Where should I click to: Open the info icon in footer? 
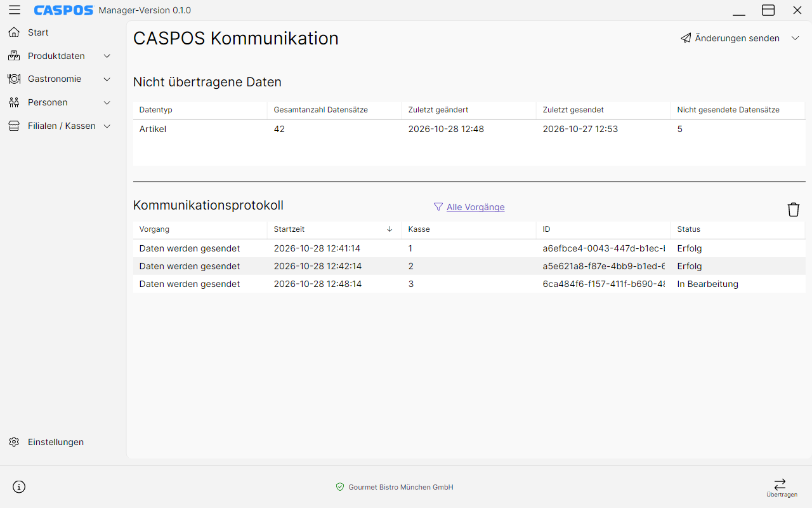pyautogui.click(x=19, y=487)
